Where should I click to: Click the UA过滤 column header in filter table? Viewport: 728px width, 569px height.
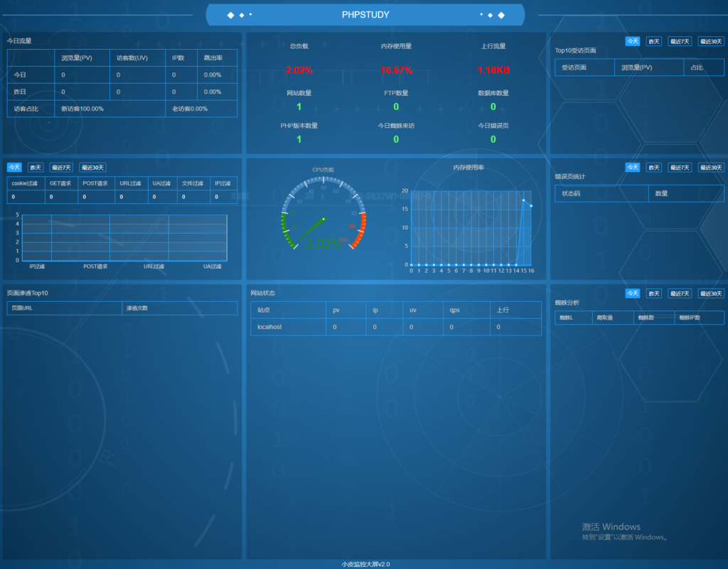pos(161,183)
